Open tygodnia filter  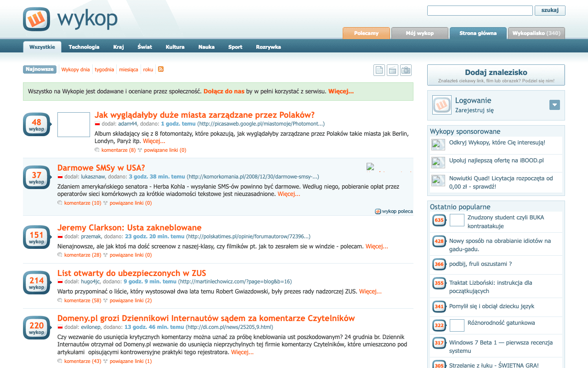click(x=104, y=69)
